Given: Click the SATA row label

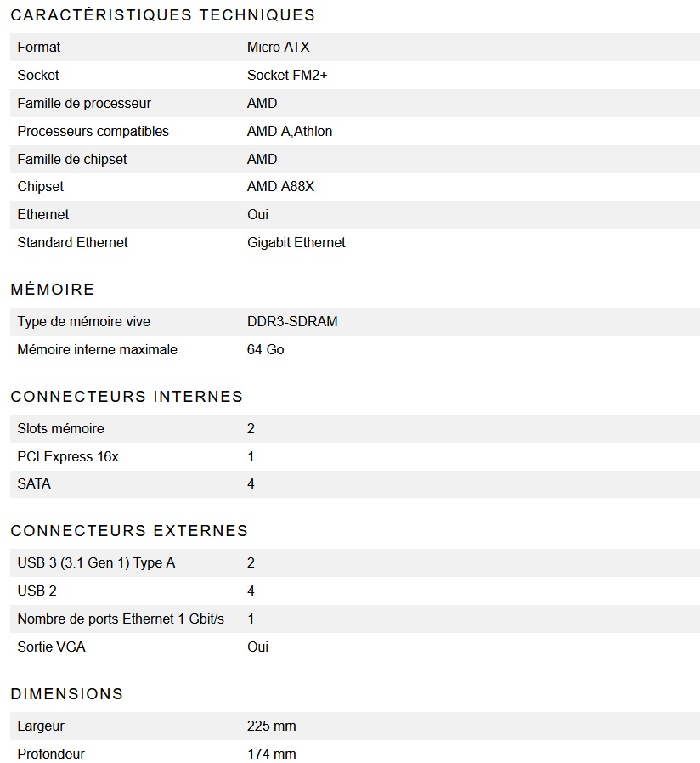Looking at the screenshot, I should pyautogui.click(x=34, y=484).
